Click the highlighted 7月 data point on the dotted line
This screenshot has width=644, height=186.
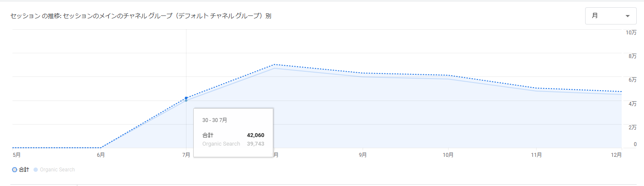click(x=186, y=98)
